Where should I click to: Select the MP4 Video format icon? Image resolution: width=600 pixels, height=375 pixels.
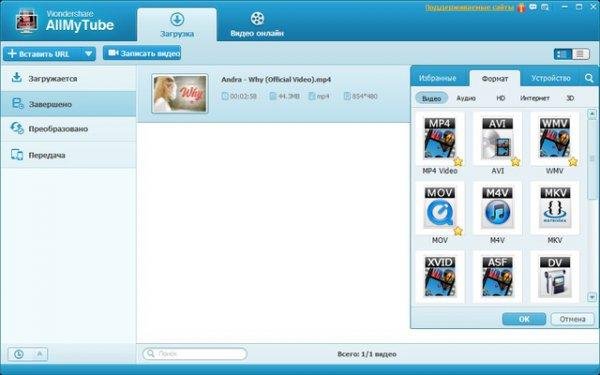[x=440, y=138]
